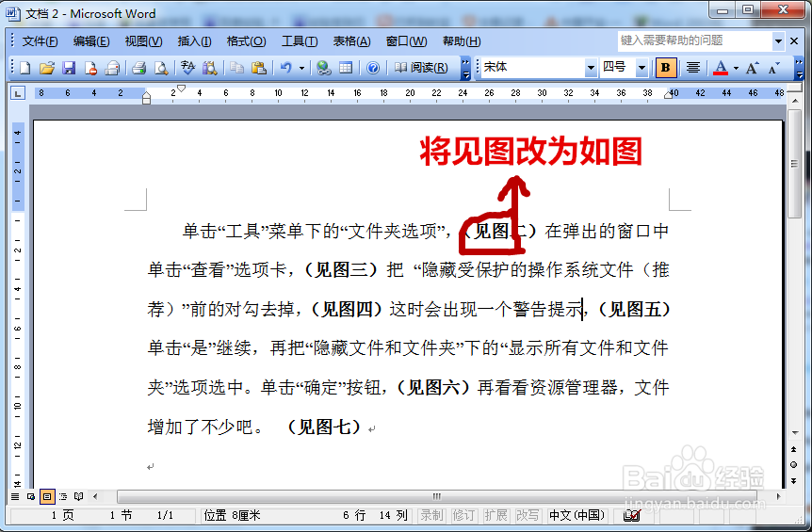Open the help question box dropdown
The image size is (812, 532).
(x=778, y=40)
